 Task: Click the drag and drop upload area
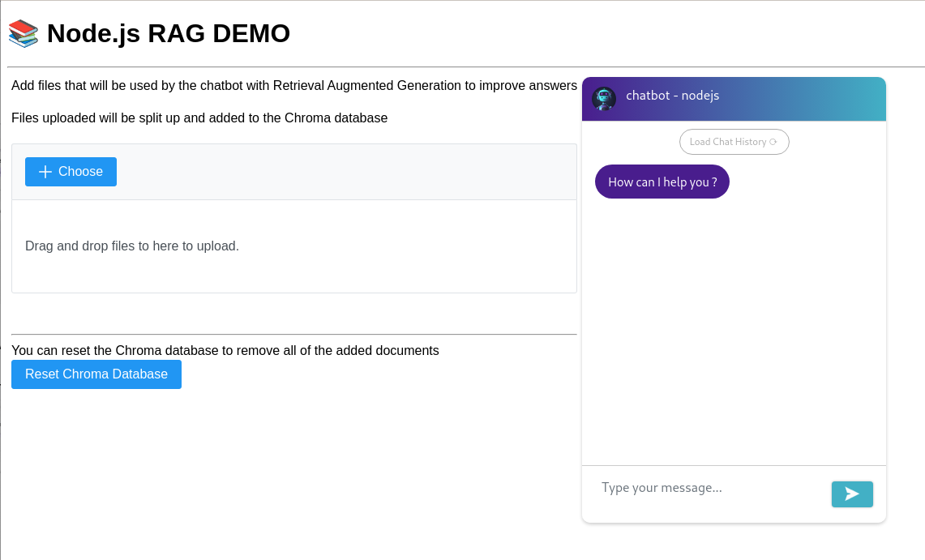point(293,246)
